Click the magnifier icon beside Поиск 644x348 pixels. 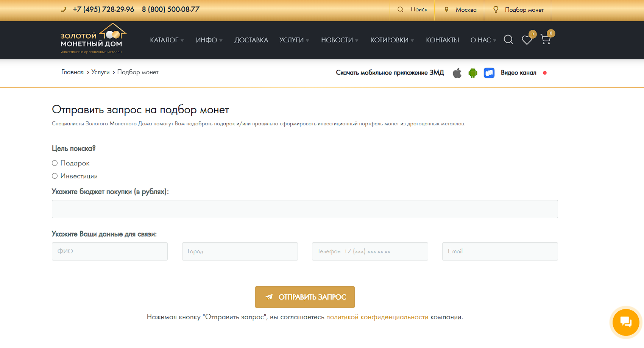pyautogui.click(x=400, y=9)
